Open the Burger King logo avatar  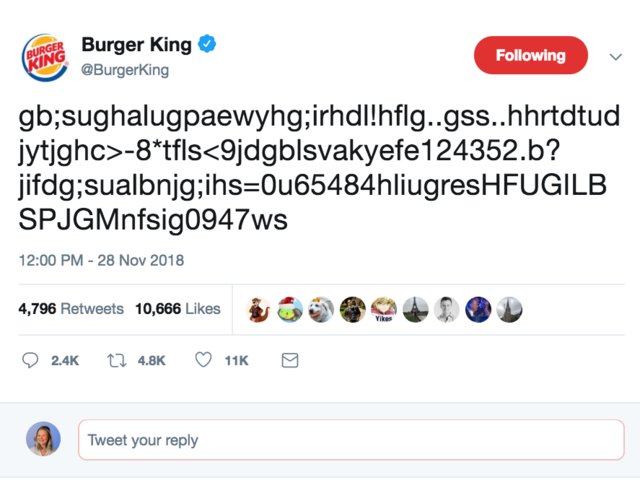pos(45,58)
